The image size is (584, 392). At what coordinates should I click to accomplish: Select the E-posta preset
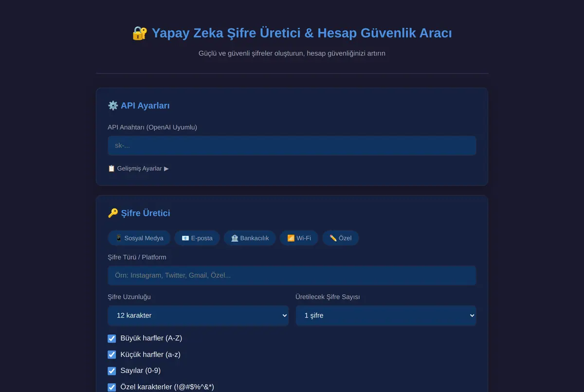[x=197, y=238]
